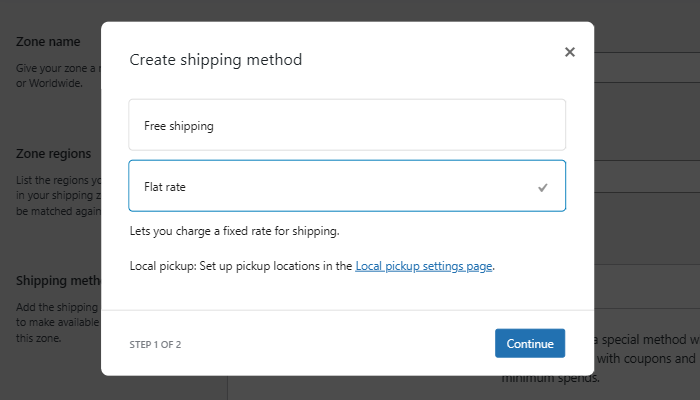This screenshot has width=700, height=400.
Task: Click the Zone regions heading in background
Action: (54, 154)
